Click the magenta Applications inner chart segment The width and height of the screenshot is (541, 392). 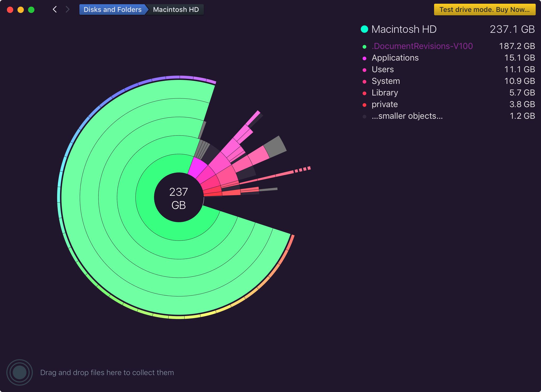(197, 168)
